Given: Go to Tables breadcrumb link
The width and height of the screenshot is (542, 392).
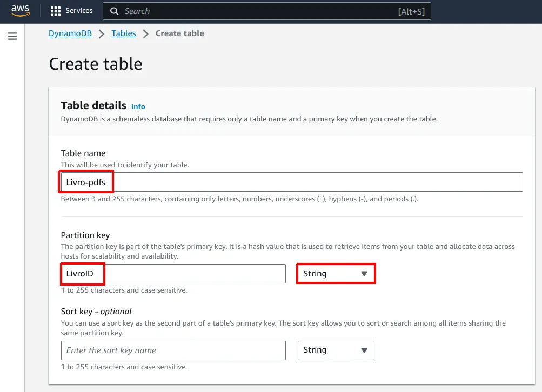Looking at the screenshot, I should pos(123,33).
